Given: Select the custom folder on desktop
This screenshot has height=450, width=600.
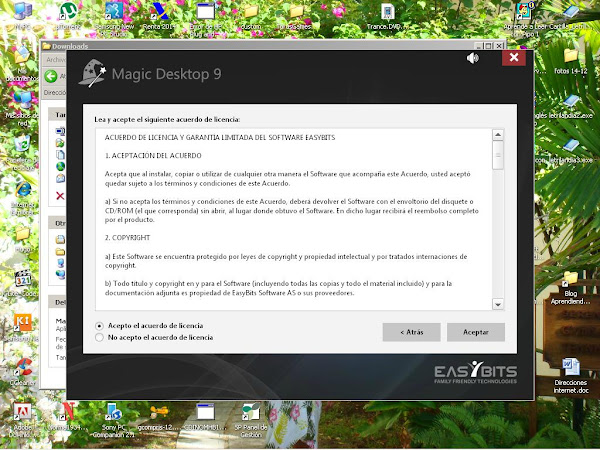Looking at the screenshot, I should pyautogui.click(x=251, y=16).
